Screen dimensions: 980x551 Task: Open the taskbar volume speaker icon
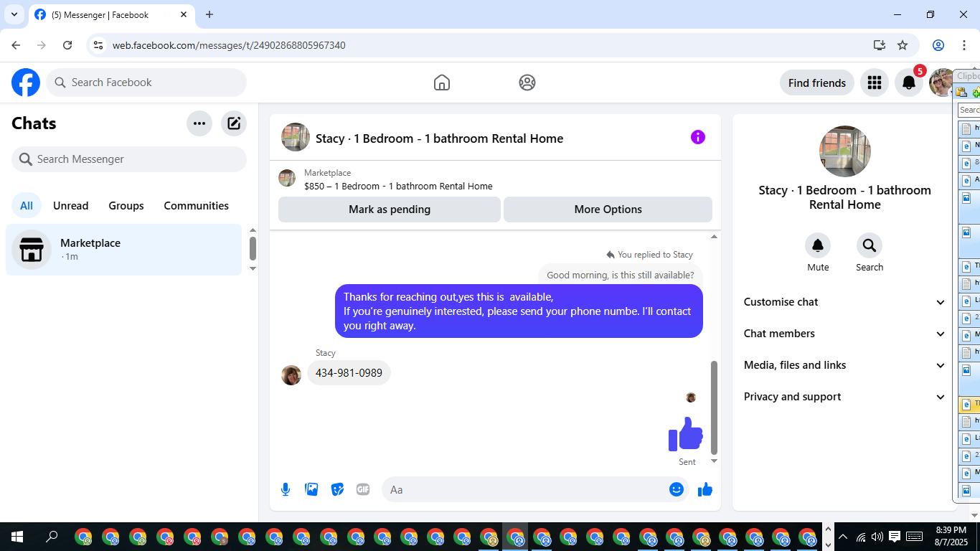[877, 537]
